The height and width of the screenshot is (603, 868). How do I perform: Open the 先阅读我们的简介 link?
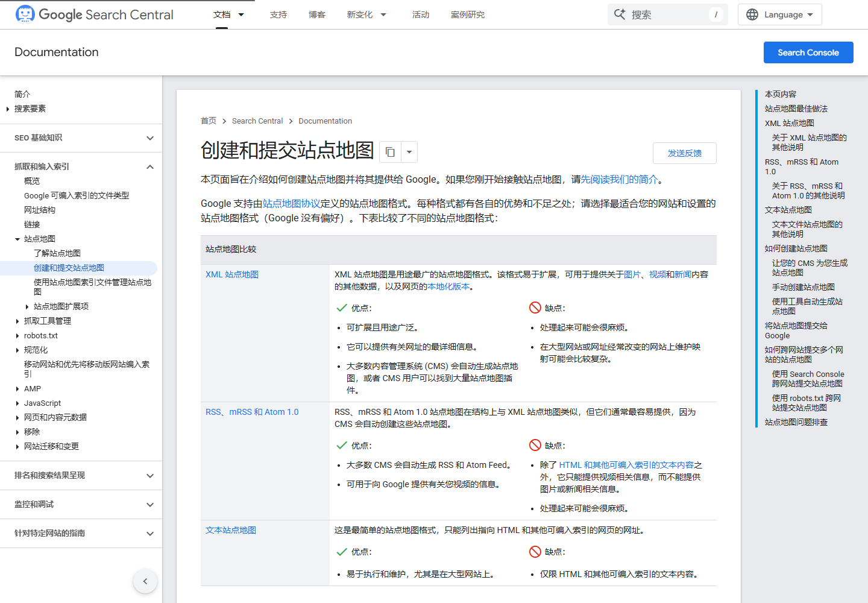click(x=619, y=180)
